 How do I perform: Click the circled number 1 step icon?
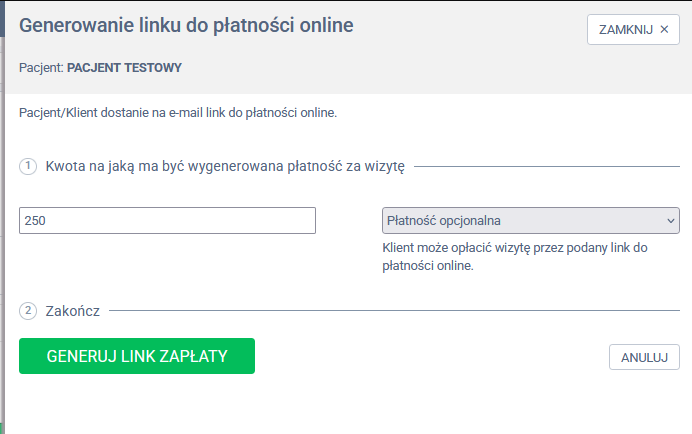[28, 166]
